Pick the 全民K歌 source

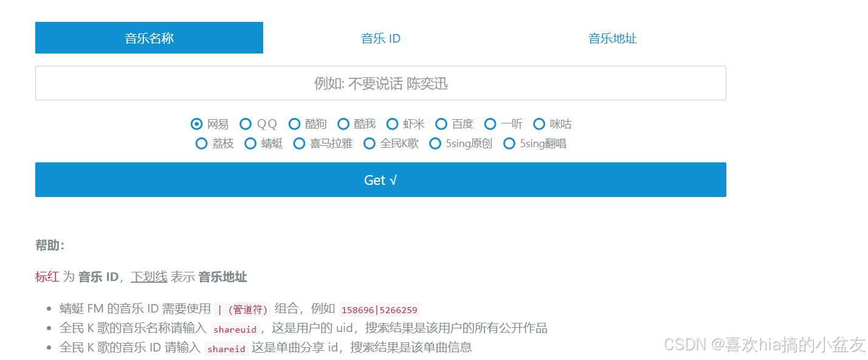pyautogui.click(x=370, y=144)
